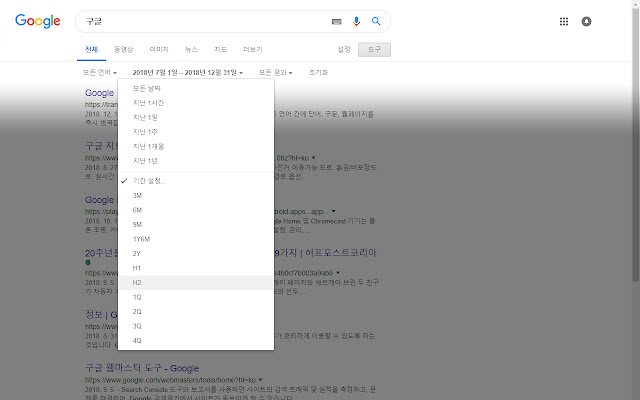Expand arrow next to the 082?hl=ko URL
Viewport: 640px width, 400px height.
313,158
